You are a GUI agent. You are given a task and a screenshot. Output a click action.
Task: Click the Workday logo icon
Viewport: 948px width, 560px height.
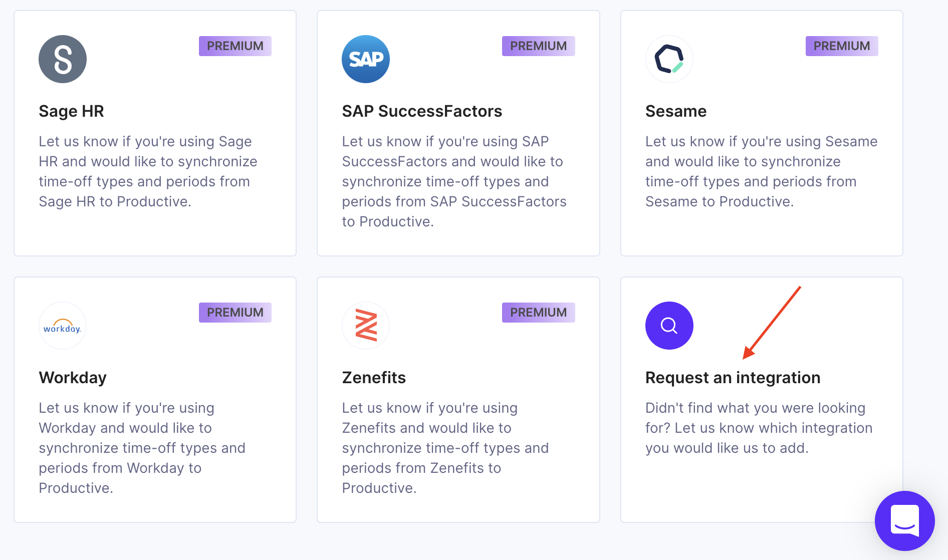[x=63, y=326]
